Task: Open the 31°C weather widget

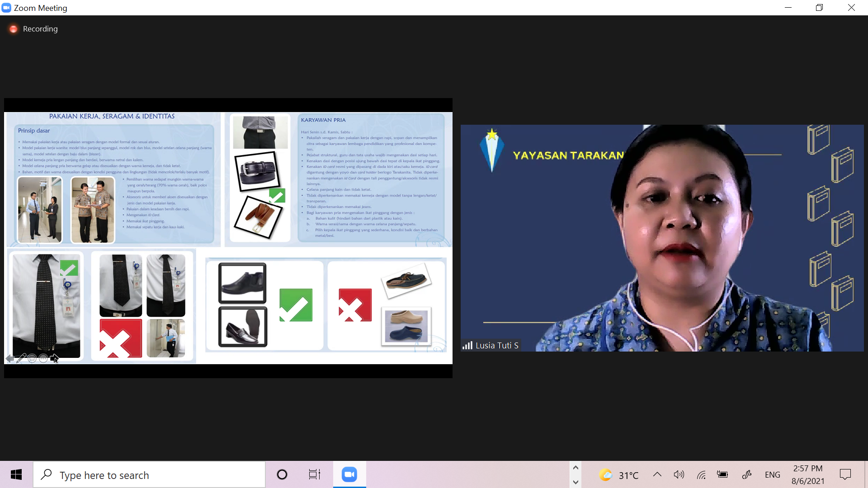Action: pyautogui.click(x=619, y=474)
